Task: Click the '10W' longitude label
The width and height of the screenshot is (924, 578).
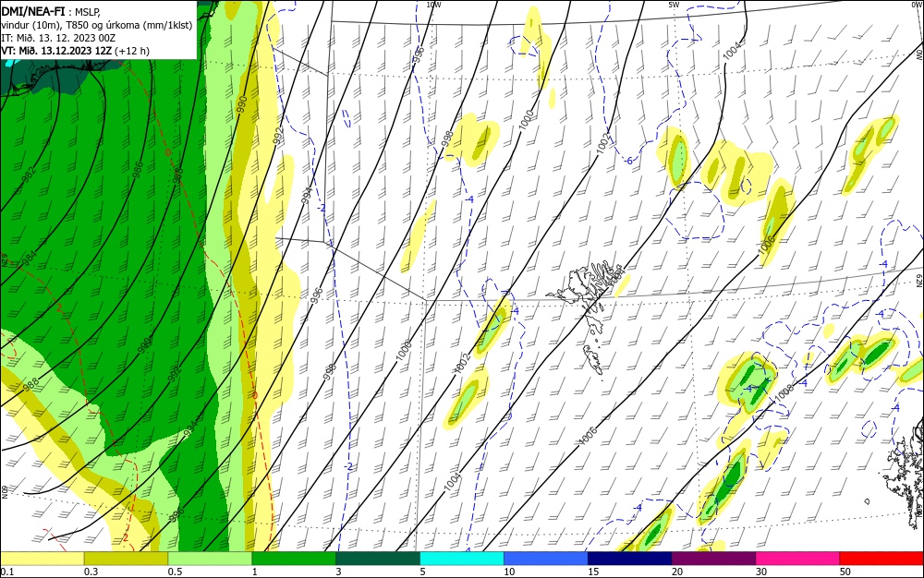Action: [433, 5]
